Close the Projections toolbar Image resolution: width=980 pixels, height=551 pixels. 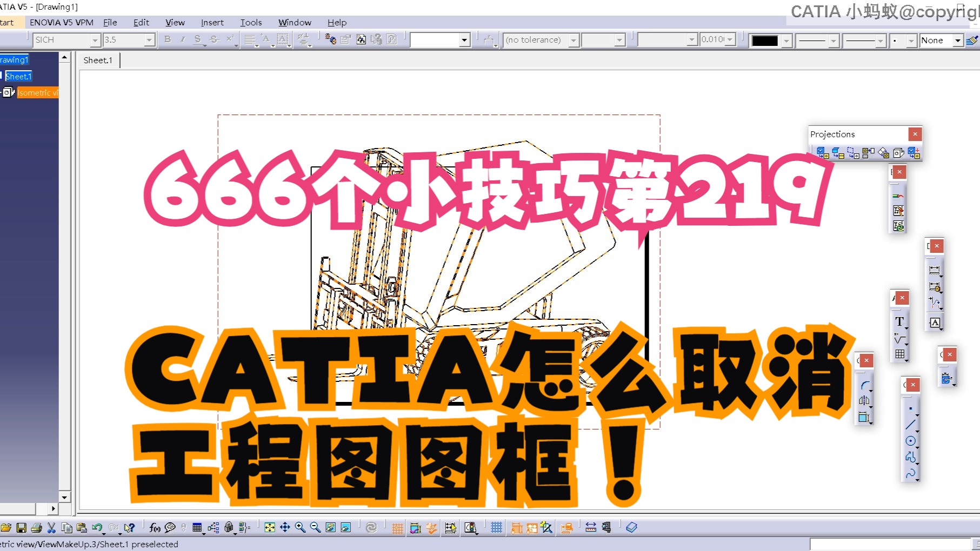[915, 134]
